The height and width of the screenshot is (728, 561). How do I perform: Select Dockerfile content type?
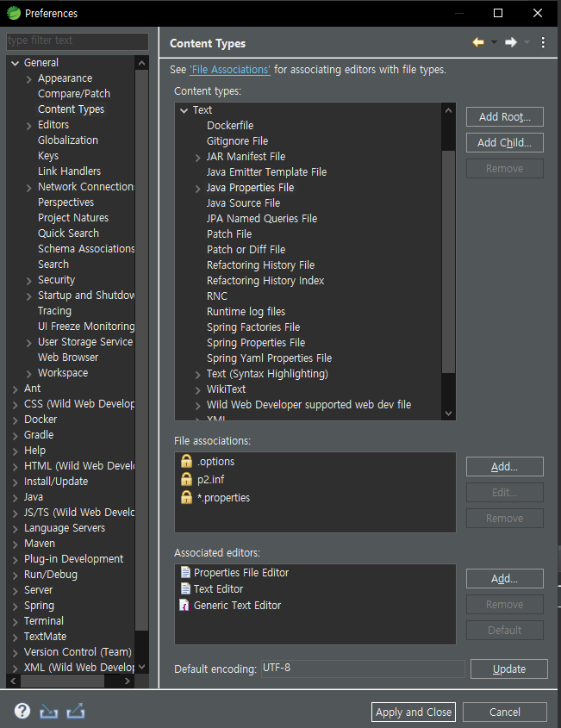[230, 126]
